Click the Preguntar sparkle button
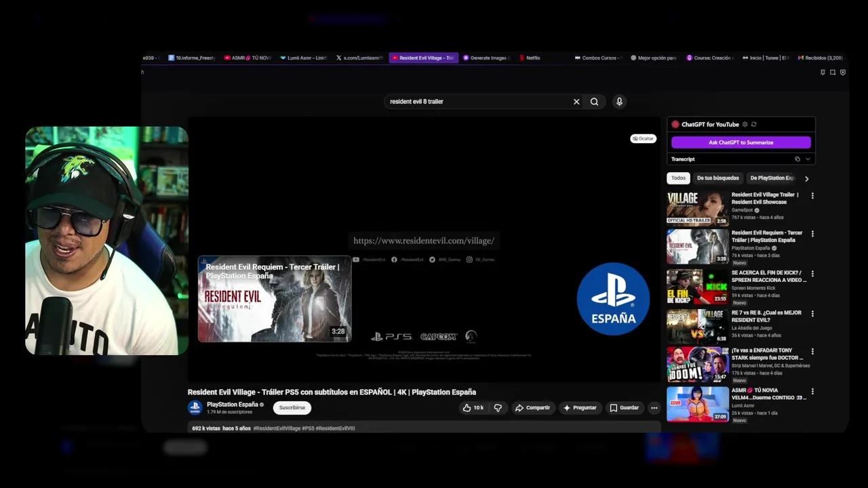Screen dimensions: 868x488 [580, 408]
